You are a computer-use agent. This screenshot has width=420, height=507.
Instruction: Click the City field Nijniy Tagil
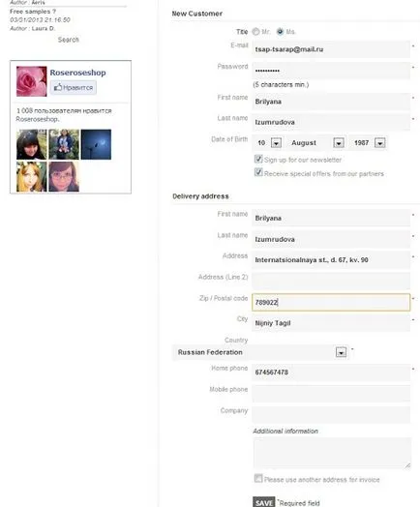pos(331,323)
